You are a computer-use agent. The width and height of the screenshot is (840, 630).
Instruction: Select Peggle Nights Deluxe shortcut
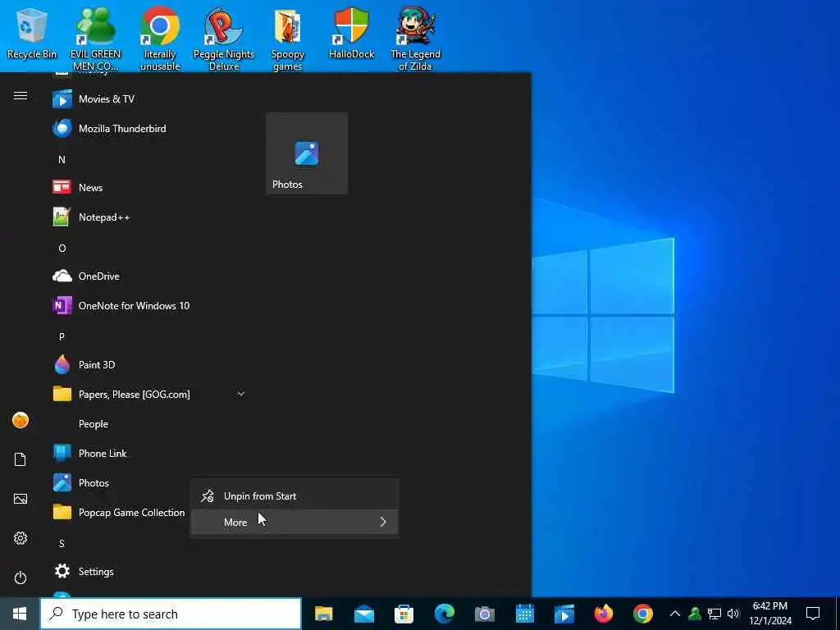coord(224,39)
